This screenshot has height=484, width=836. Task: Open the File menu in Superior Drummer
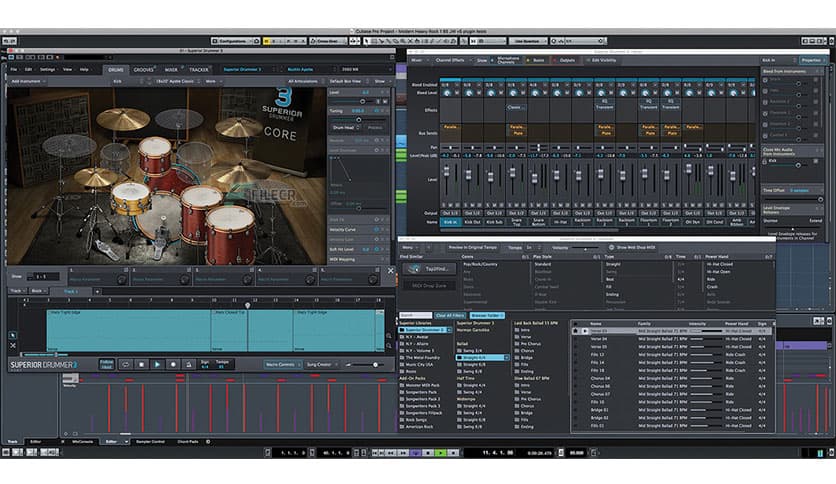14,70
